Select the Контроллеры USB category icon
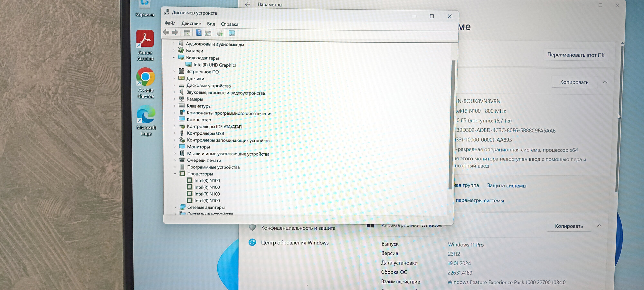Image resolution: width=644 pixels, height=290 pixels. [182, 133]
